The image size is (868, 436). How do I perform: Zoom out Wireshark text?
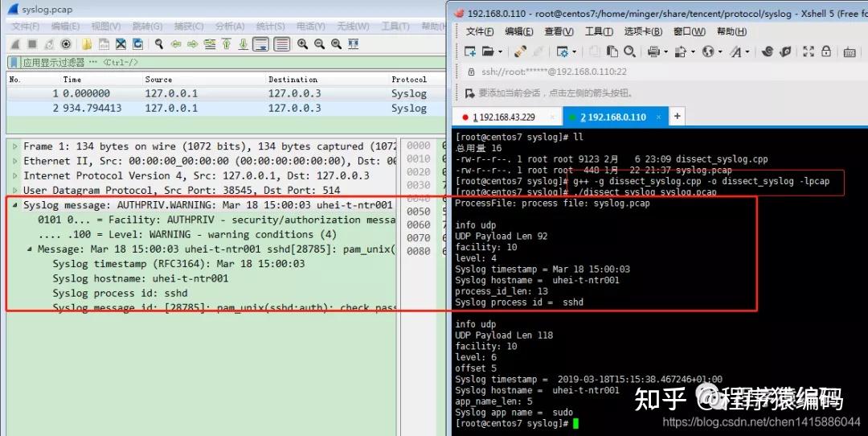tap(319, 44)
